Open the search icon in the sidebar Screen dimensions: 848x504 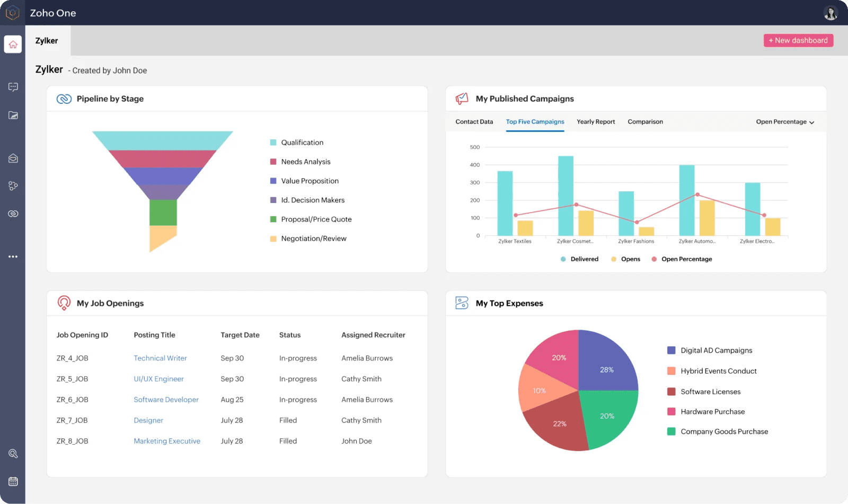(13, 454)
